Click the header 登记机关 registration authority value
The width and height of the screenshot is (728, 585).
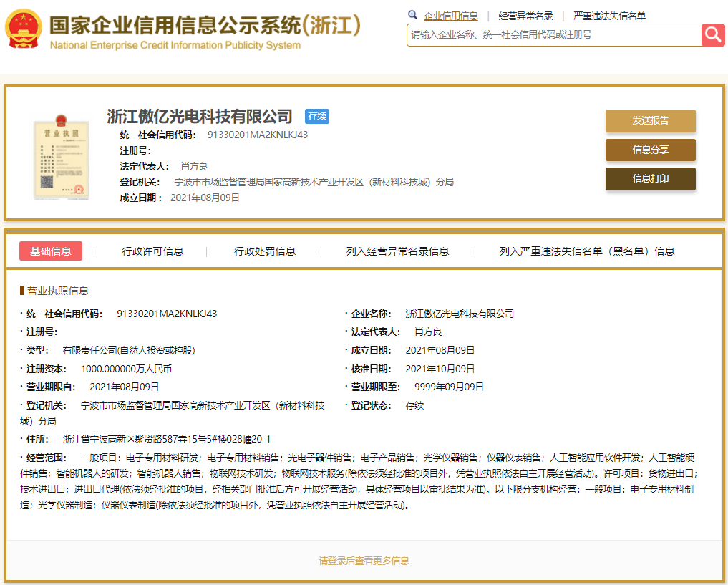(314, 182)
